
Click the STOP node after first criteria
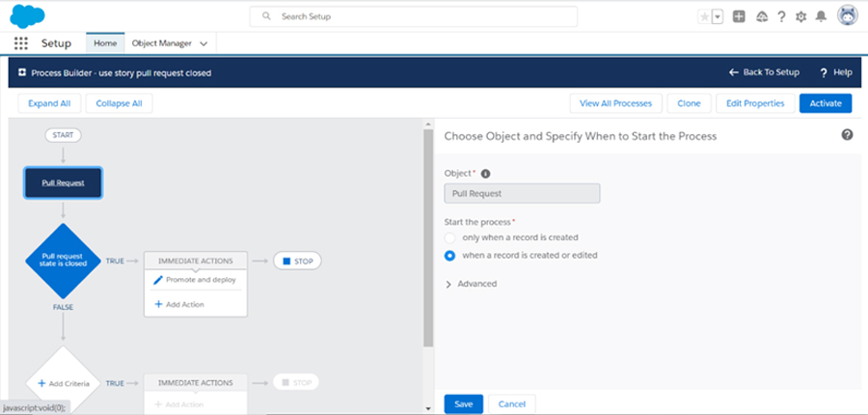point(297,261)
